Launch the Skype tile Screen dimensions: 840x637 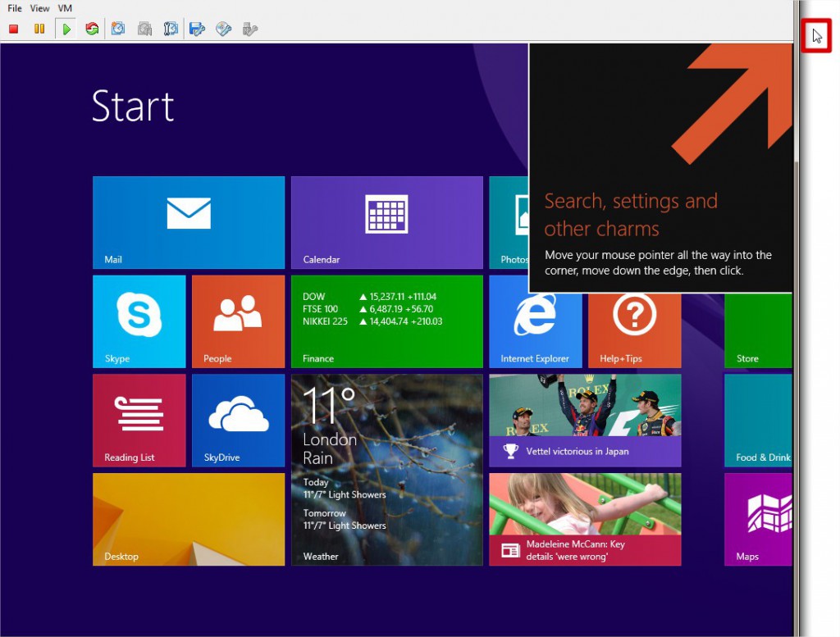139,321
